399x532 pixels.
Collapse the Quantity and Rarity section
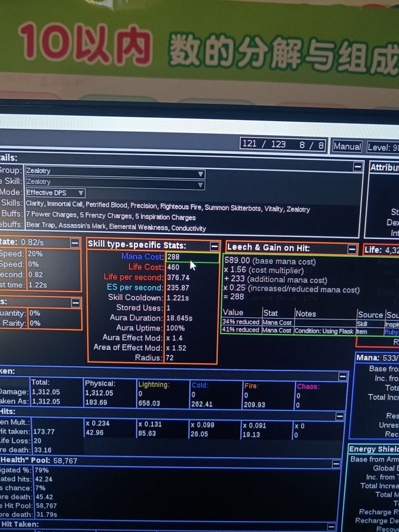[76, 303]
